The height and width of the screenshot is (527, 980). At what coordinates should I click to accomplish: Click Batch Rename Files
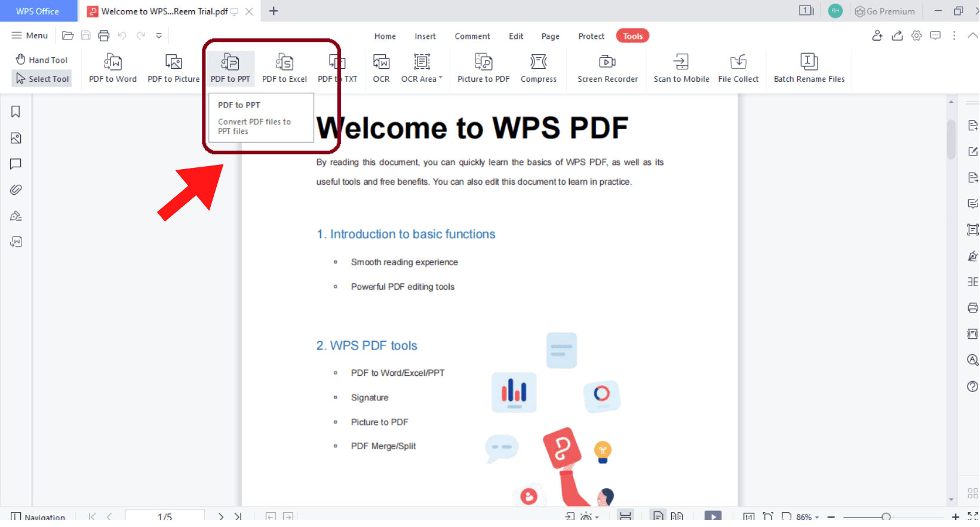coord(809,68)
